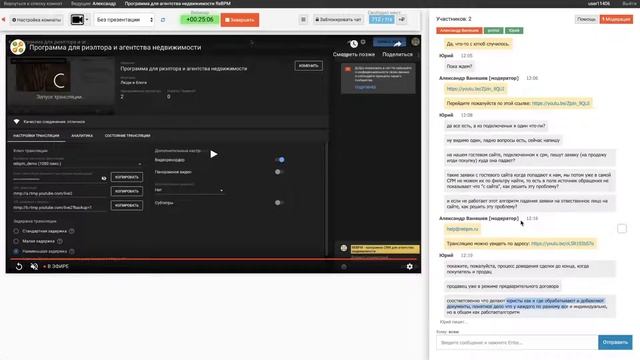
Task: Click the stream preview thumbnail loading spinner
Action: (x=59, y=81)
